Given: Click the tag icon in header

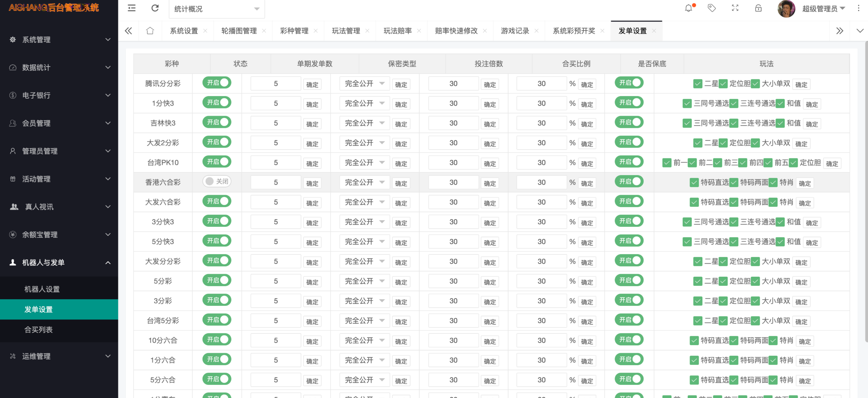Looking at the screenshot, I should coord(711,8).
